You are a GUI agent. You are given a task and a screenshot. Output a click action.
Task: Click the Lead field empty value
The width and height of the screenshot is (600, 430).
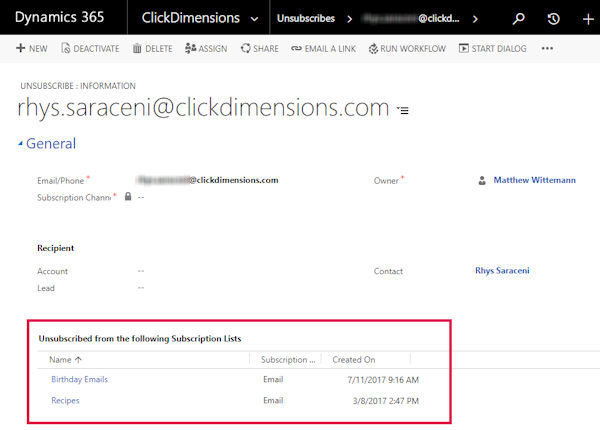click(x=141, y=288)
